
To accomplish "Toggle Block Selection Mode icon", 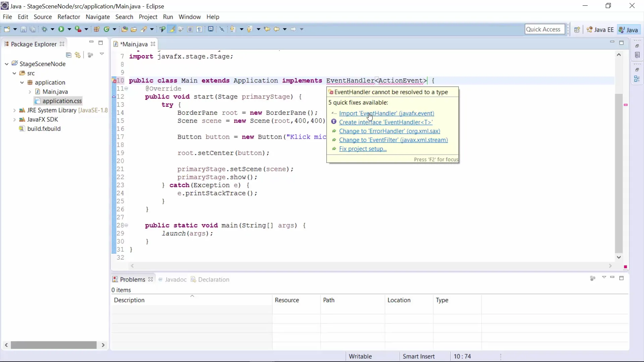I will click(x=190, y=29).
